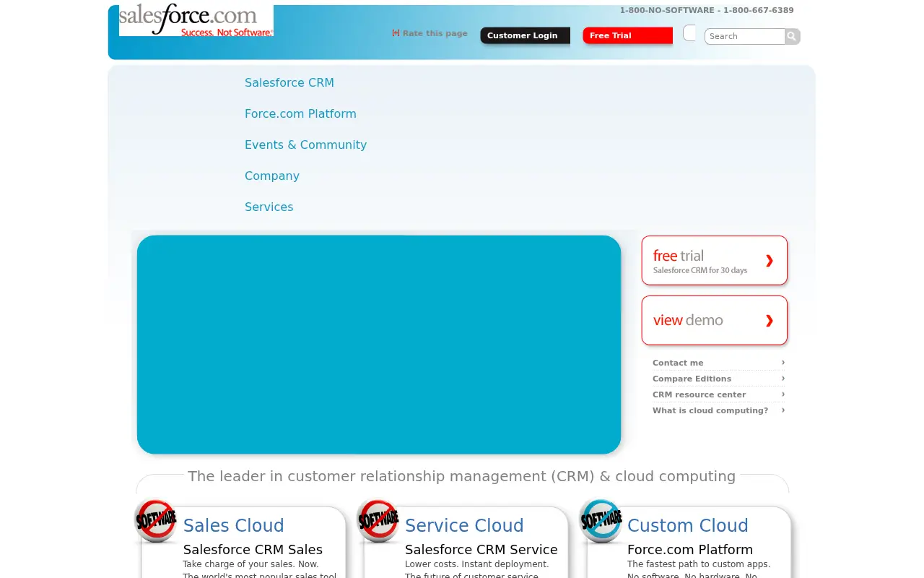Click the Service Cloud no-software badge
This screenshot has height=578, width=924.
(x=378, y=520)
